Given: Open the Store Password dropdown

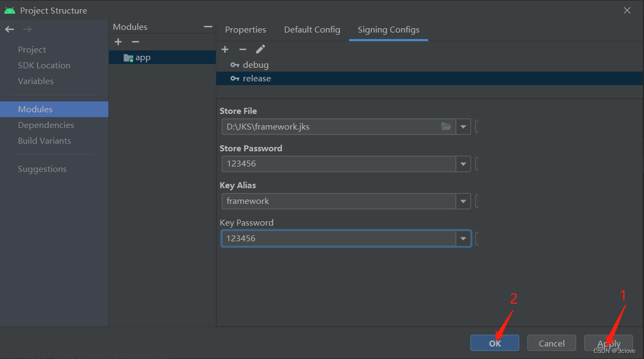Looking at the screenshot, I should [x=463, y=164].
